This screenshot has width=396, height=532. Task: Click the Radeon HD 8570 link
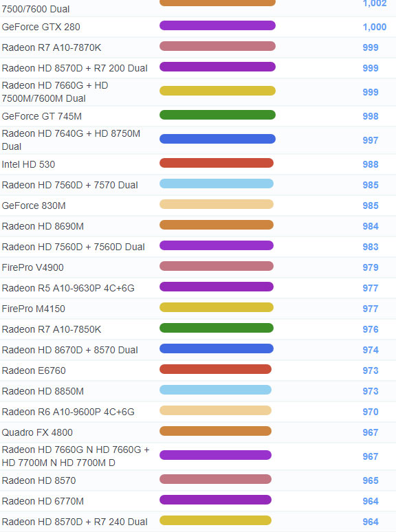pyautogui.click(x=38, y=480)
